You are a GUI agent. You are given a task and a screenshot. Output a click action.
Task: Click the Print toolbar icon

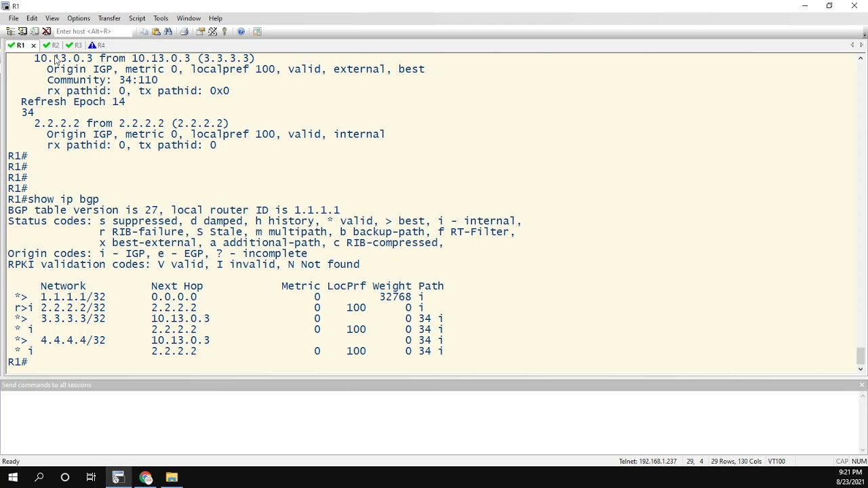click(x=184, y=31)
